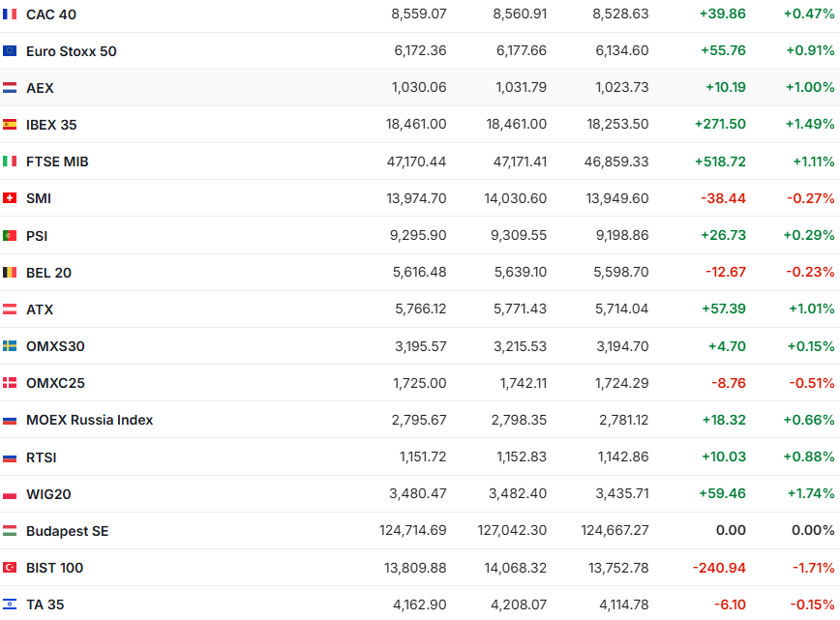
Task: Click the France flag icon beside CAC 40
Action: pos(10,15)
